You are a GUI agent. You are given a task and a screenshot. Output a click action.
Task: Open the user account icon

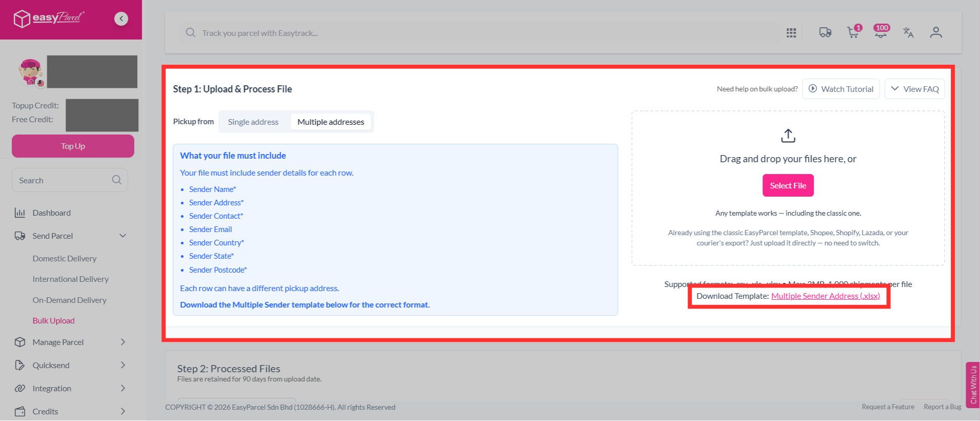tap(936, 33)
